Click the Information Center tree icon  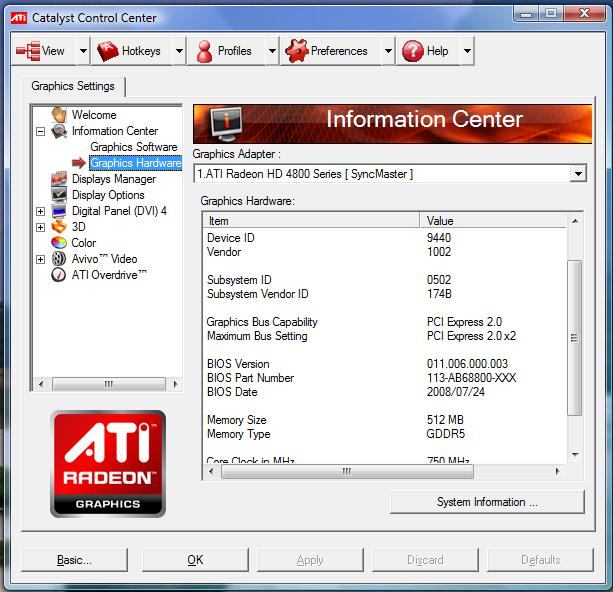tap(59, 131)
